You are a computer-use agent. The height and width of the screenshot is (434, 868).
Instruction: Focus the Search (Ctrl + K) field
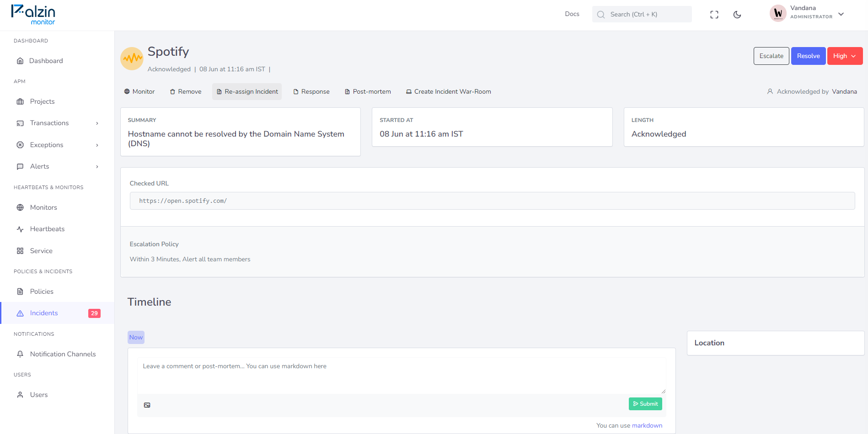point(642,14)
